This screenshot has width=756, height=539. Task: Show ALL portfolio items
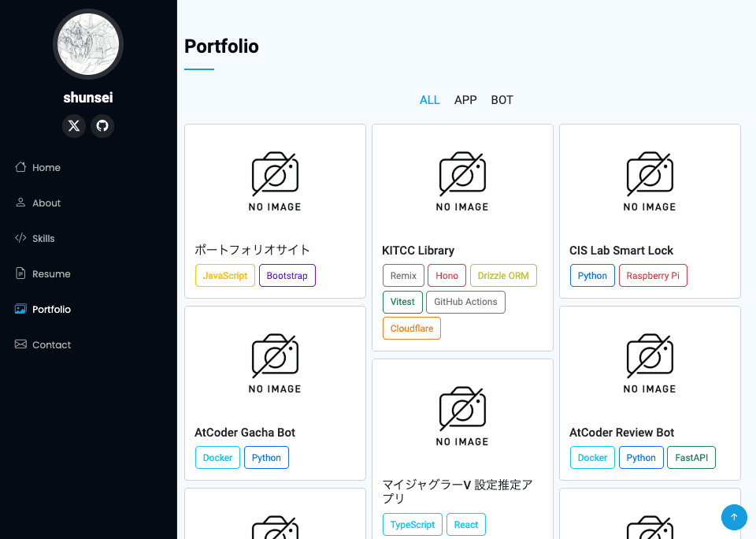click(429, 100)
